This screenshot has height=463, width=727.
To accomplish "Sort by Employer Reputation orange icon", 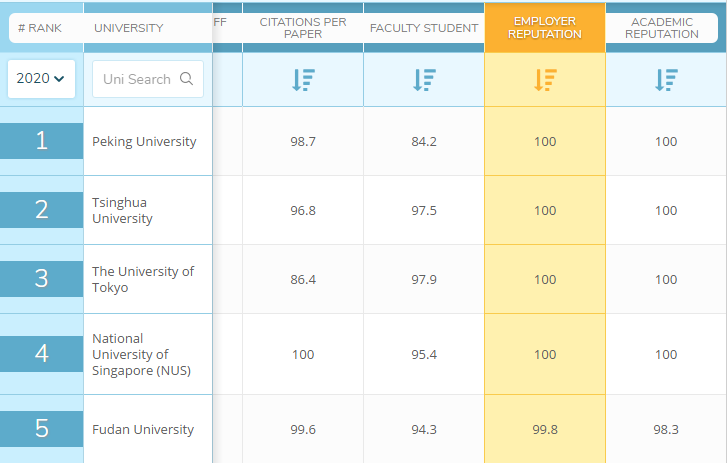I will [545, 80].
